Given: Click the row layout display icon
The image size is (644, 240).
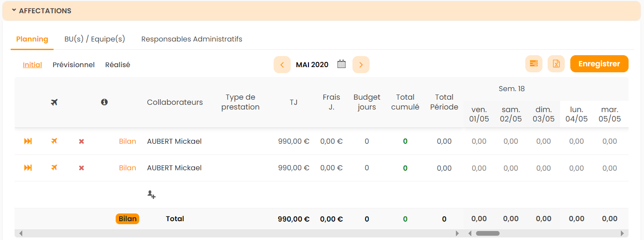Looking at the screenshot, I should 533,64.
